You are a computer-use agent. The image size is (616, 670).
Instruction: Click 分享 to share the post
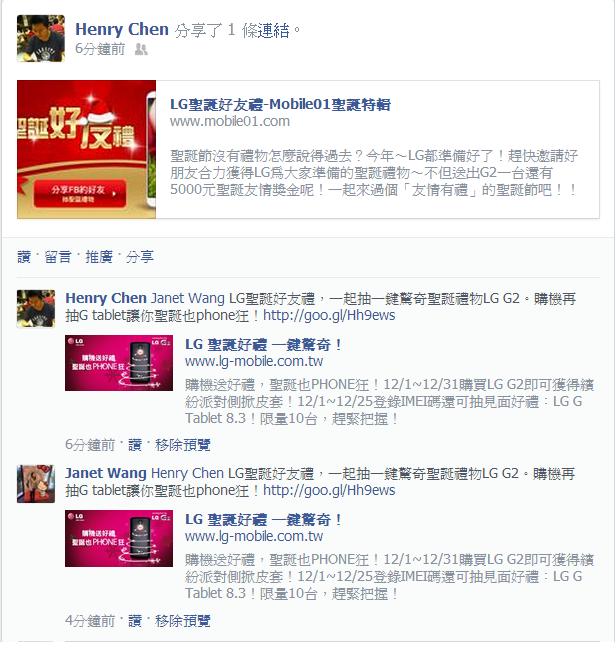(x=139, y=257)
